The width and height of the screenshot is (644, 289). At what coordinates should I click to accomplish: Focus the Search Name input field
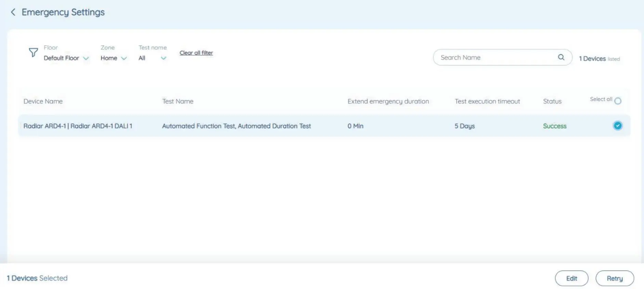tap(496, 57)
